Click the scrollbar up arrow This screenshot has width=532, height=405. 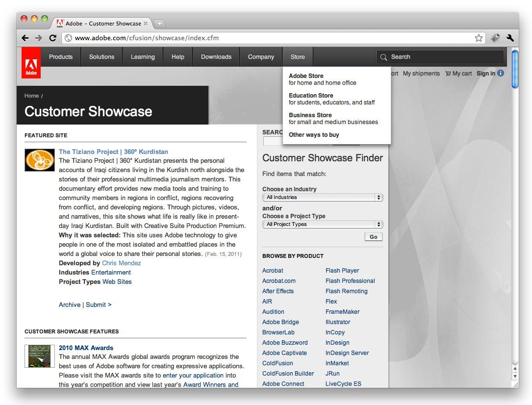[x=515, y=368]
